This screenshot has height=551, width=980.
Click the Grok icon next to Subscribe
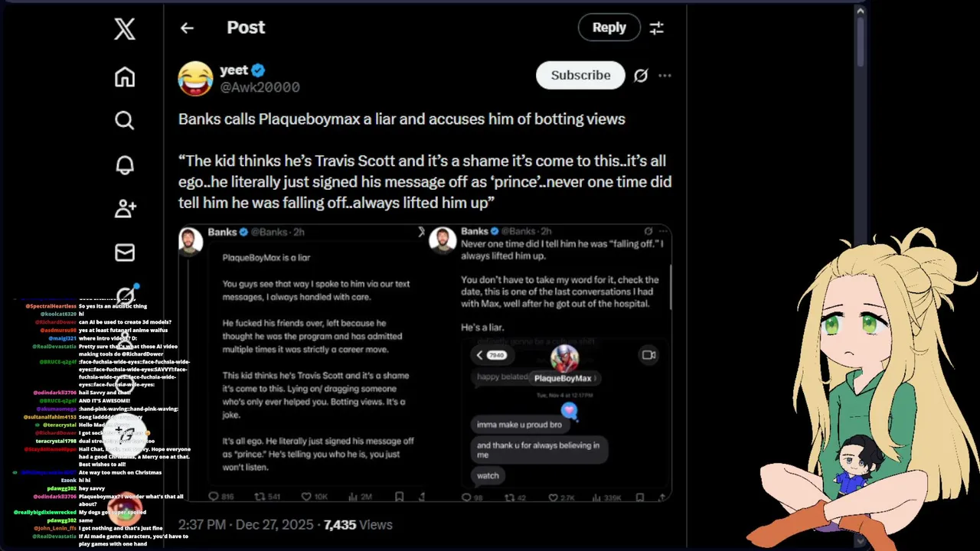(x=641, y=75)
